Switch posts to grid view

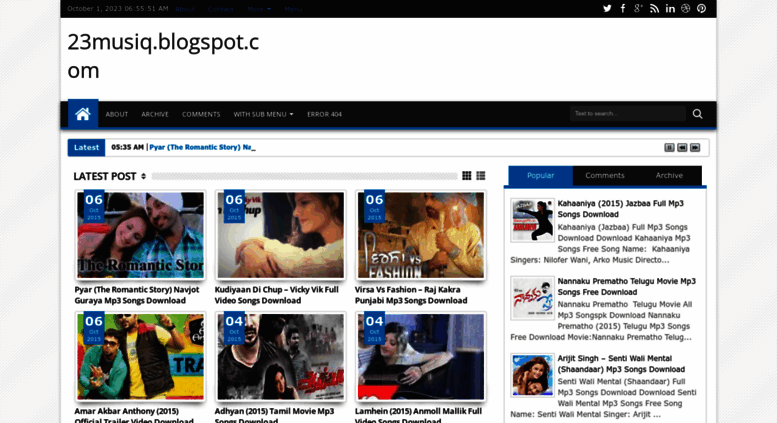coord(466,176)
